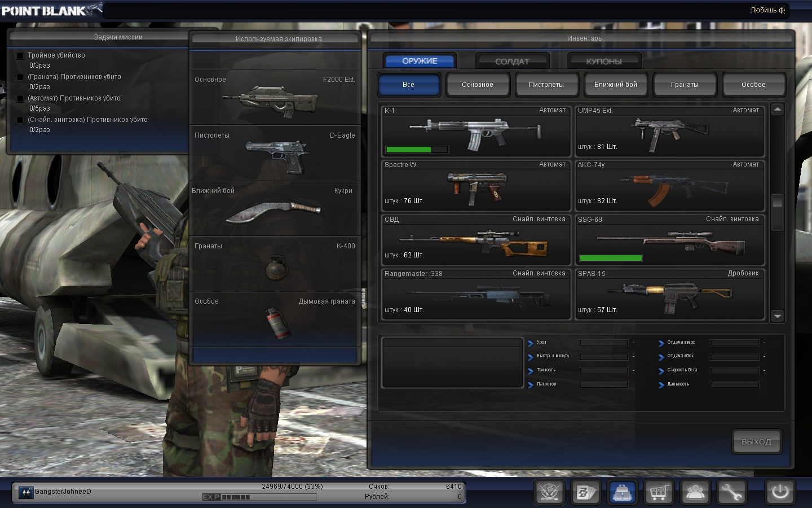812x508 pixels.
Task: Click the Быстр. в минуту stat arrow
Action: [x=531, y=357]
